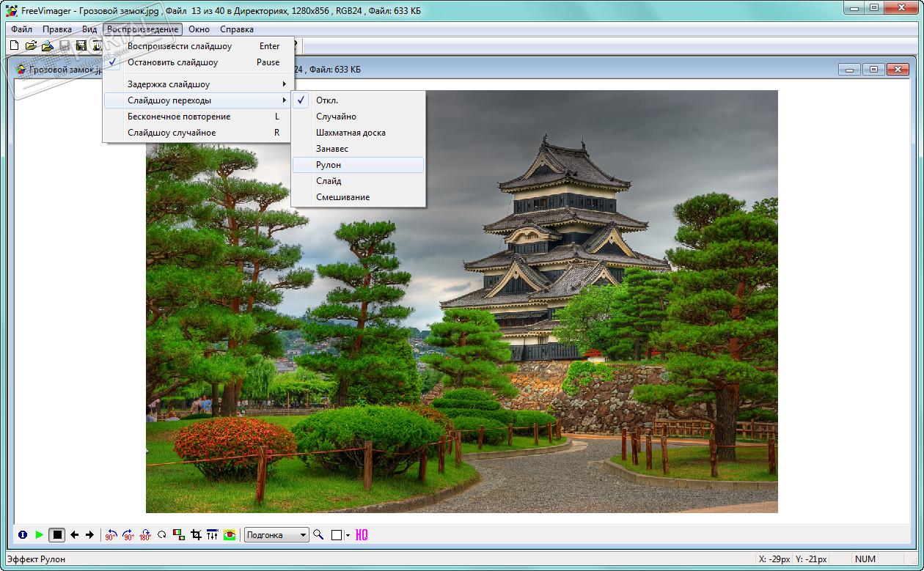Select the Смешивание transition
The height and width of the screenshot is (571, 924).
tap(359, 197)
